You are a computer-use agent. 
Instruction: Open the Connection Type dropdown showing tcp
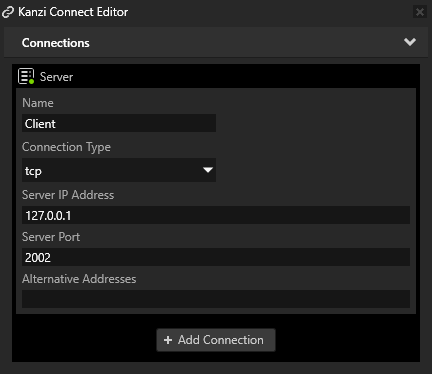[119, 170]
